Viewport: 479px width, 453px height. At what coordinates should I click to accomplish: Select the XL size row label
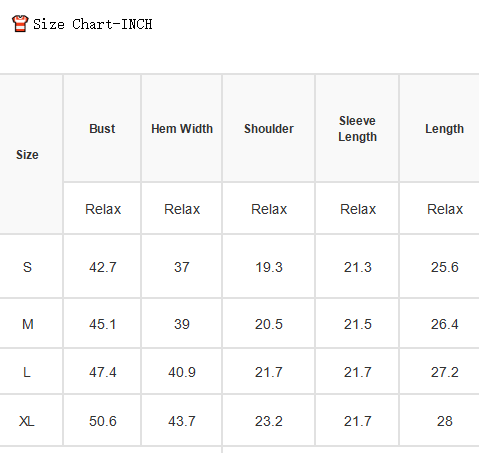pyautogui.click(x=27, y=421)
